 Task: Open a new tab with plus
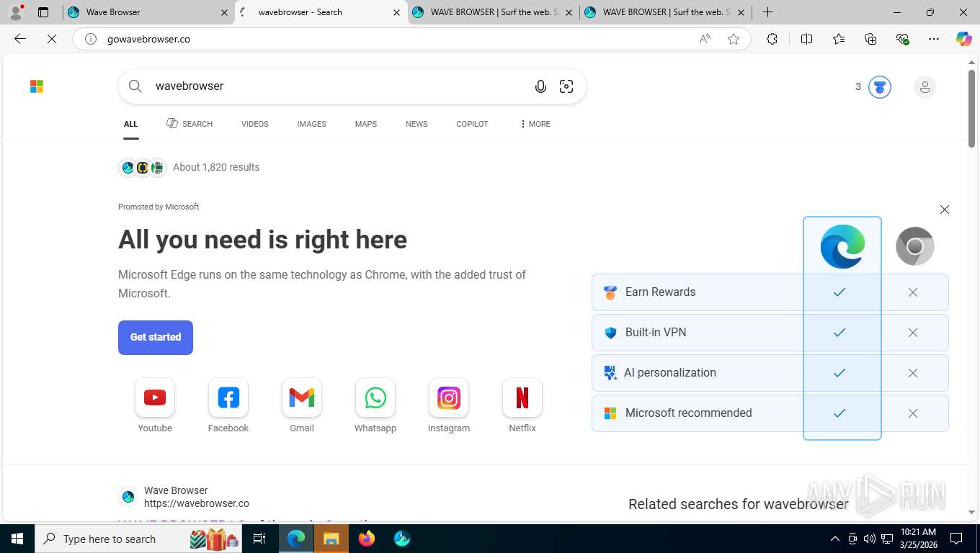click(768, 12)
